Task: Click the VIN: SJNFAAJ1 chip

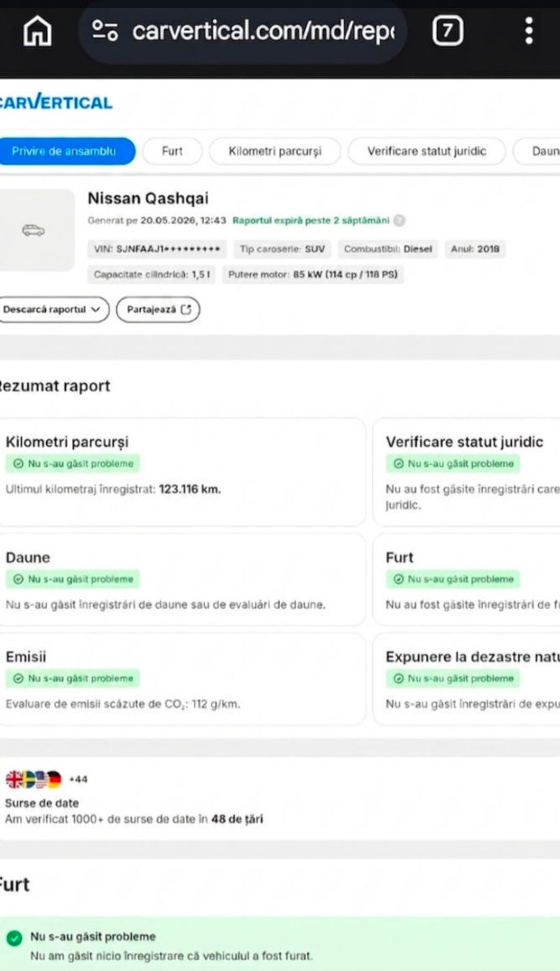Action: [x=158, y=249]
